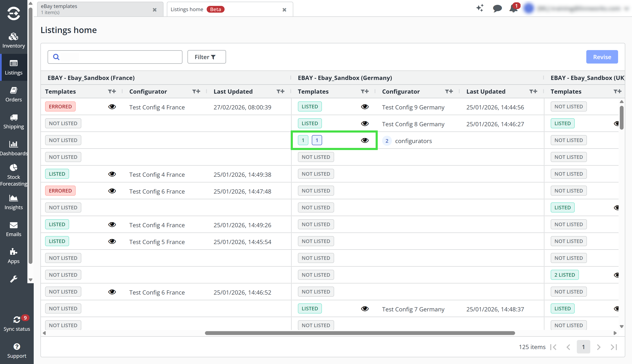The image size is (632, 364).
Task: Open the Orders section in sidebar
Action: (x=13, y=94)
